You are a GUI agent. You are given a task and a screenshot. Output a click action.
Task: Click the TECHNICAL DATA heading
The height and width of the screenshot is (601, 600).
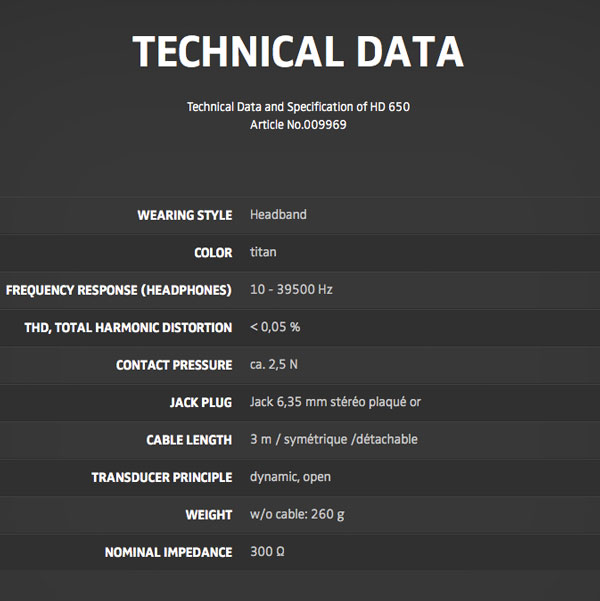coord(298,51)
